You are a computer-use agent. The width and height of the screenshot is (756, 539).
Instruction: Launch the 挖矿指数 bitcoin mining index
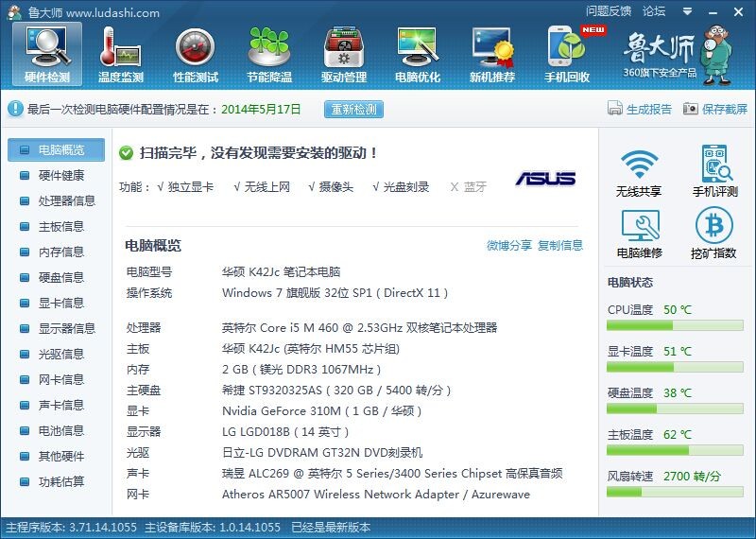click(x=713, y=235)
